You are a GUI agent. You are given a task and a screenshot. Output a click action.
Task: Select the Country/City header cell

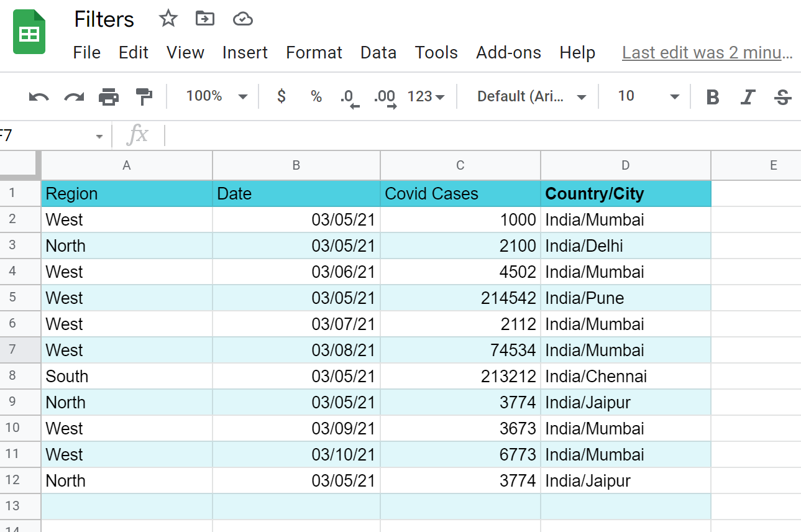[625, 194]
